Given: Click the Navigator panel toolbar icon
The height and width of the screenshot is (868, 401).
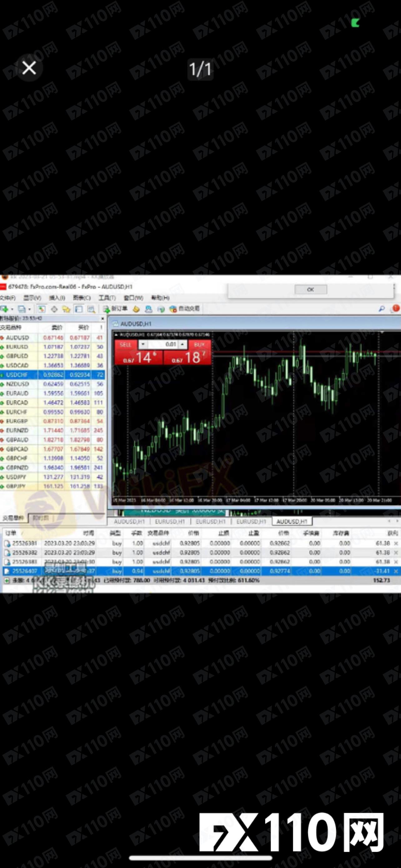Looking at the screenshot, I should pyautogui.click(x=78, y=309).
